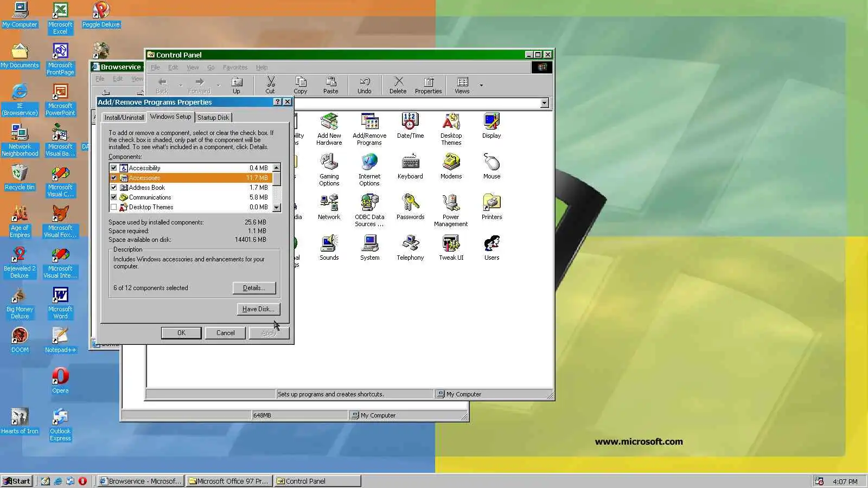Image resolution: width=868 pixels, height=488 pixels.
Task: Open Add/Remove Programs icon in Control Panel
Action: tap(369, 129)
